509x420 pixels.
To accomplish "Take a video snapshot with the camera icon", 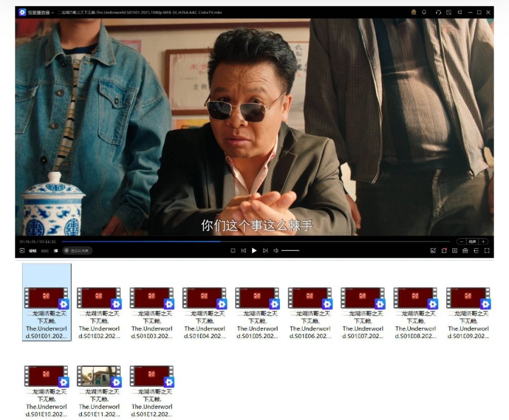I will (x=434, y=250).
